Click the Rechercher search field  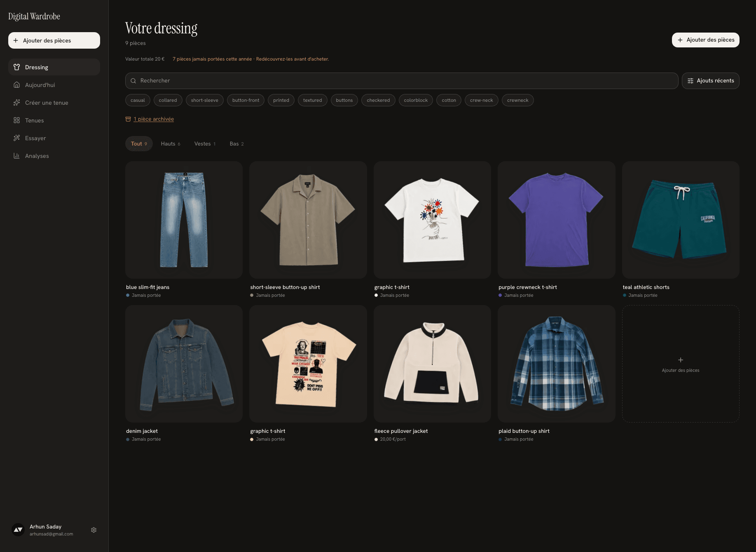pos(402,81)
